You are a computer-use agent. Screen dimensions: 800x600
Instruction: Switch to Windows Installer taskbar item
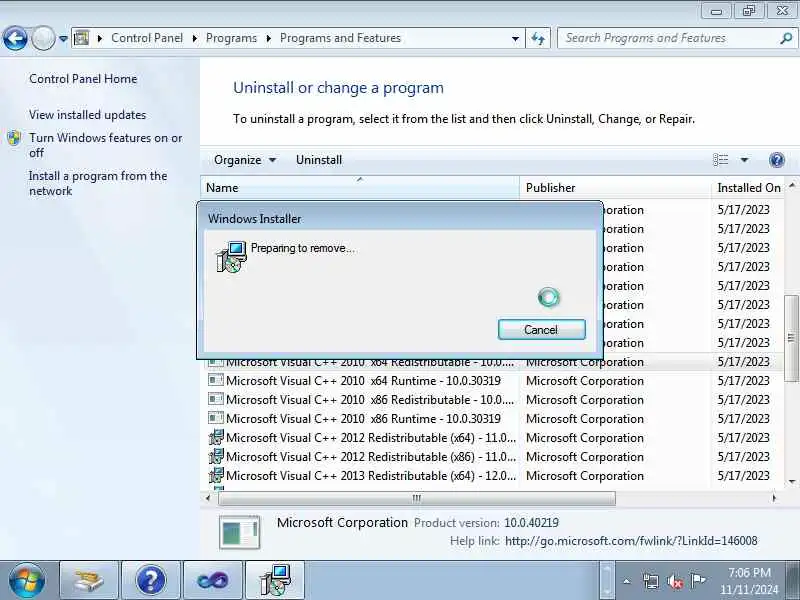tap(275, 580)
